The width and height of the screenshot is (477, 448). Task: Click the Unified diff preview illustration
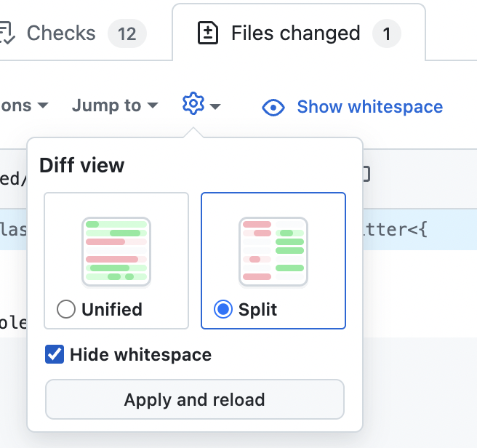click(116, 251)
